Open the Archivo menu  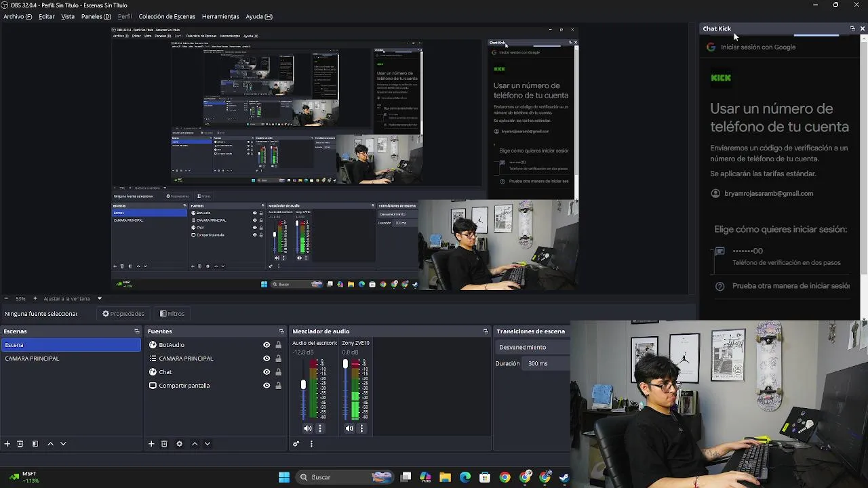18,16
